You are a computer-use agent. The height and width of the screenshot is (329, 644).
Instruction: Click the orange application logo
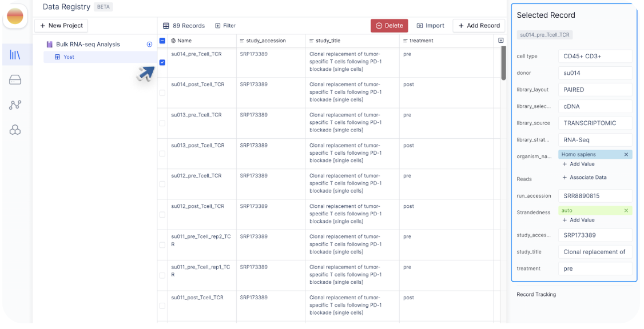point(15,17)
